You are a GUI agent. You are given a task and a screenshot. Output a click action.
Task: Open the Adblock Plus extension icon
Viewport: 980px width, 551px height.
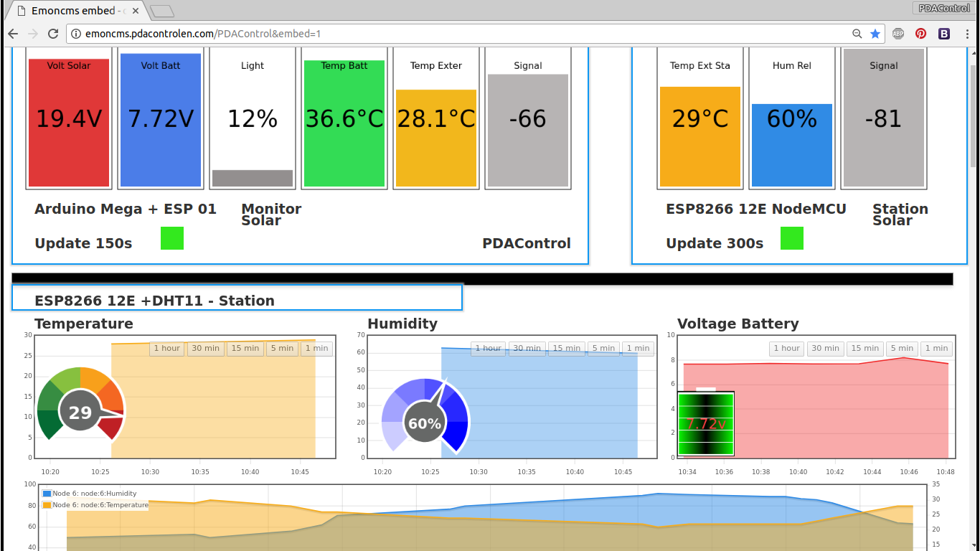tap(898, 34)
